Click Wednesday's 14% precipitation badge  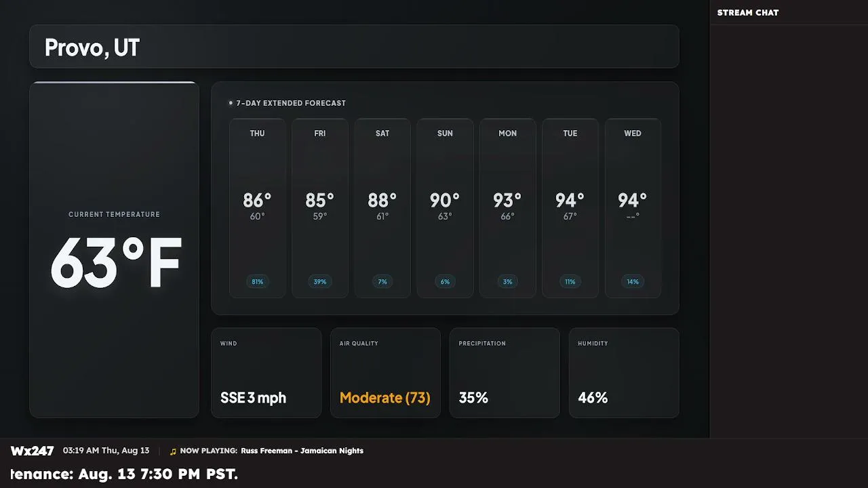(x=633, y=281)
